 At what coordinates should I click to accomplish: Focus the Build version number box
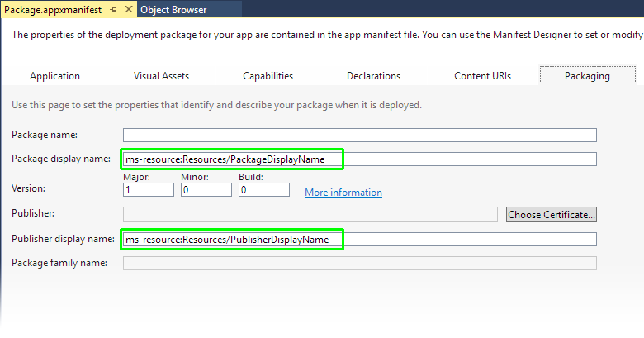pyautogui.click(x=264, y=190)
